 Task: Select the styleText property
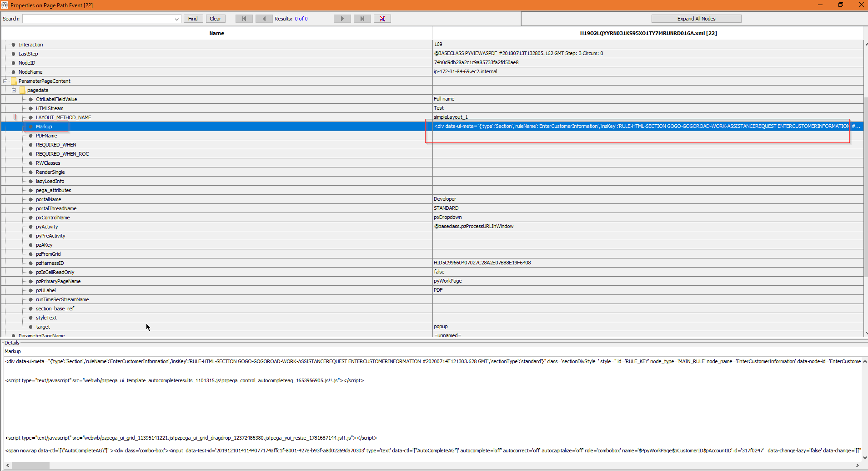tap(46, 318)
